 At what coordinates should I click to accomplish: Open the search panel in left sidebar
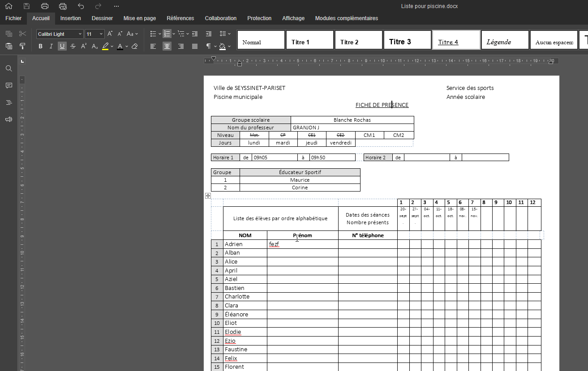click(9, 68)
